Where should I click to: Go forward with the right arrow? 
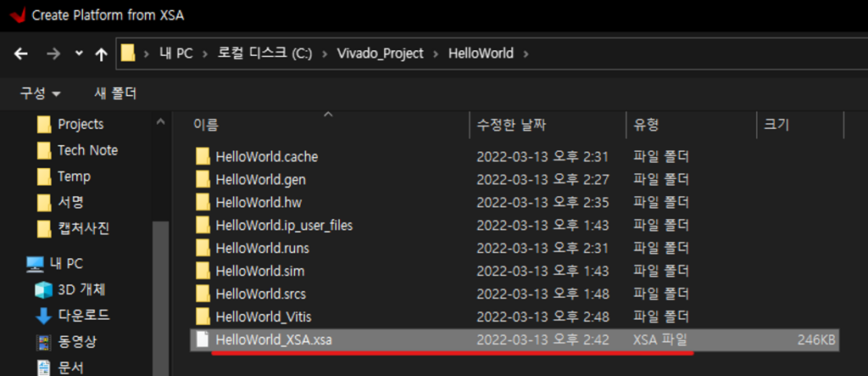(53, 53)
